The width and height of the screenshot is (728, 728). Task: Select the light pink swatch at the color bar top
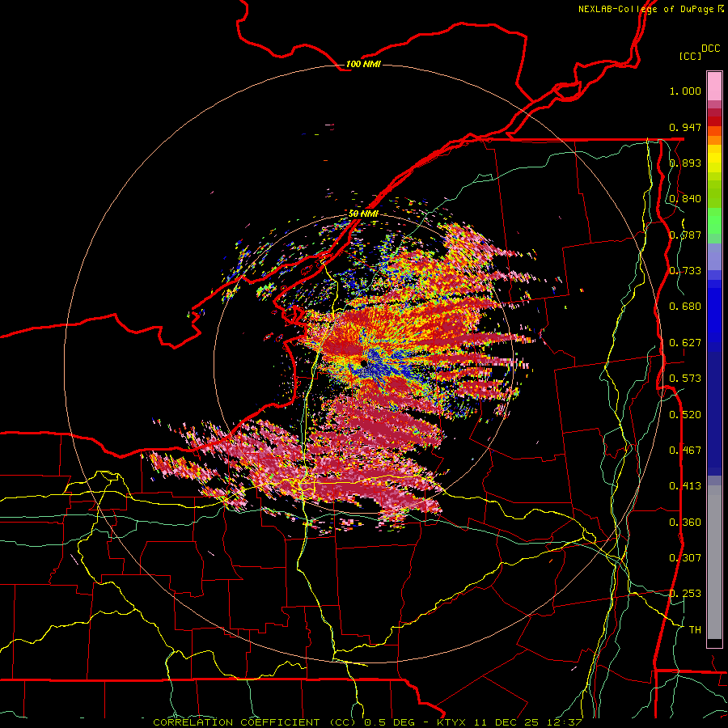pyautogui.click(x=714, y=87)
